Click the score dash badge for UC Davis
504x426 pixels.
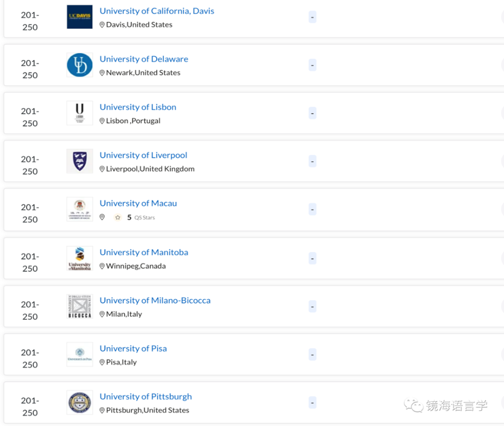click(x=313, y=17)
